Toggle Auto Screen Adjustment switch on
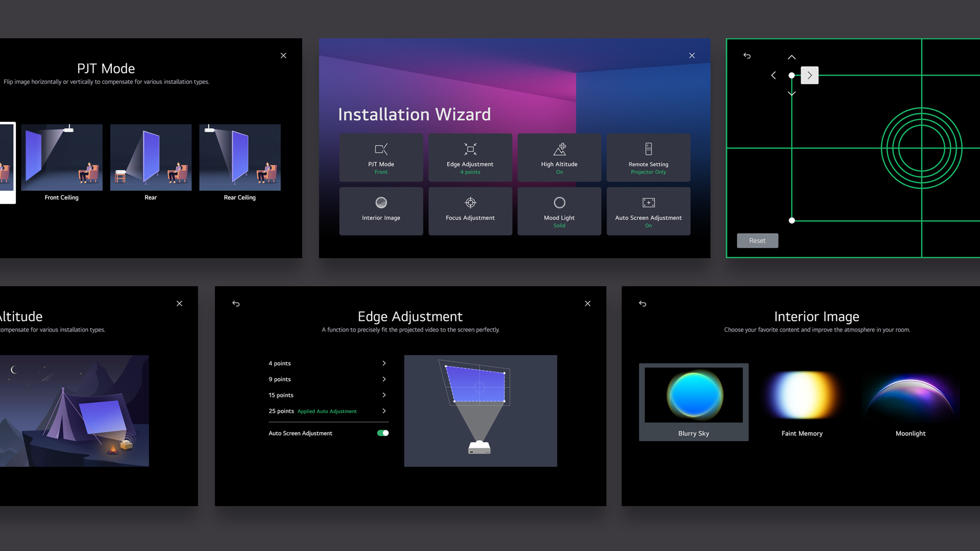 coord(382,433)
